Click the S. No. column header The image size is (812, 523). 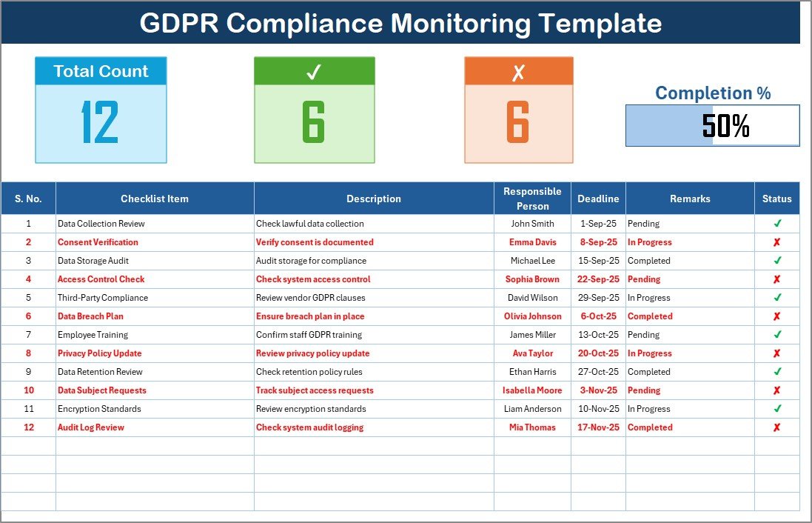[x=28, y=199]
